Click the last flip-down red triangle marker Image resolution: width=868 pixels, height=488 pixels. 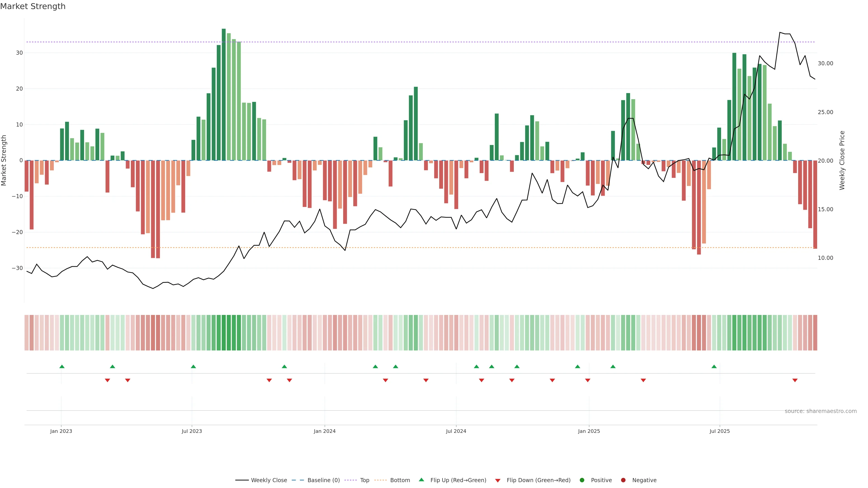[795, 380]
